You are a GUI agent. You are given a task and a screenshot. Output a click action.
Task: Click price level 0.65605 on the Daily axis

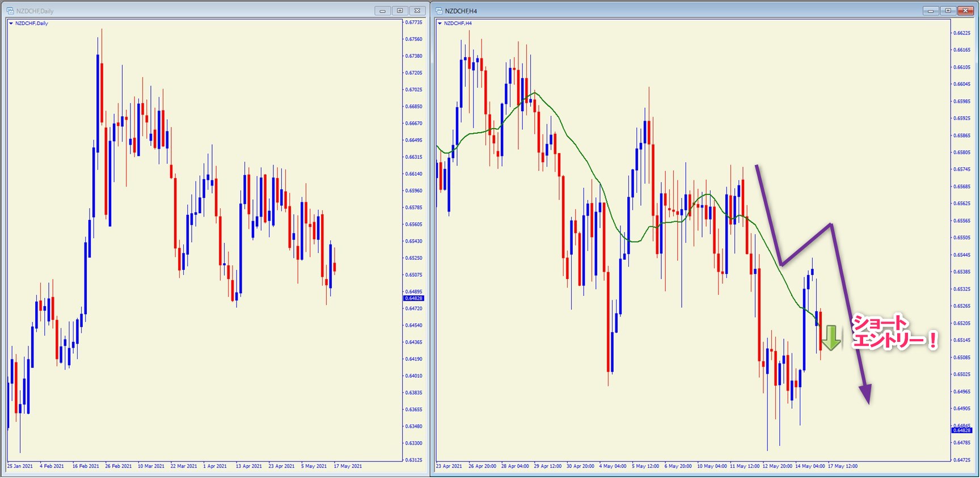click(x=414, y=225)
